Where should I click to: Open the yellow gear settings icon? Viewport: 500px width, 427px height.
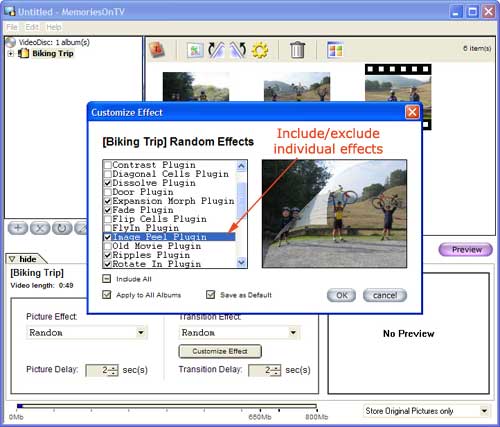[260, 50]
